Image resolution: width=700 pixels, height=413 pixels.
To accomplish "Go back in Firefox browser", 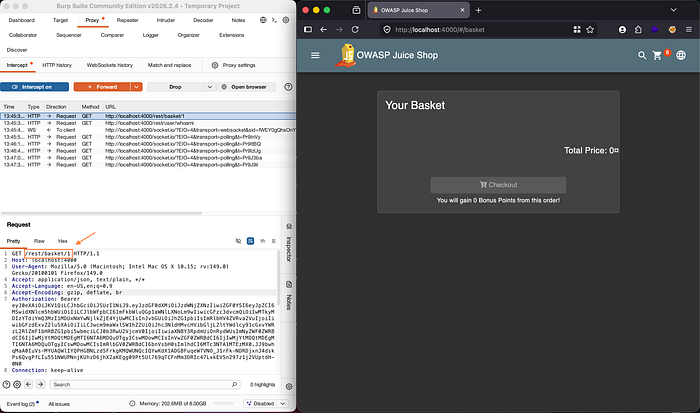I will [324, 29].
